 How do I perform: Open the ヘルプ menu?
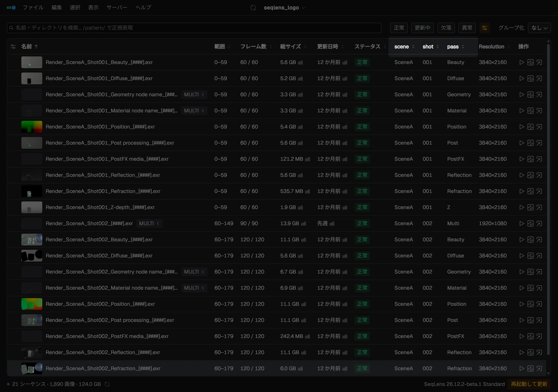143,8
